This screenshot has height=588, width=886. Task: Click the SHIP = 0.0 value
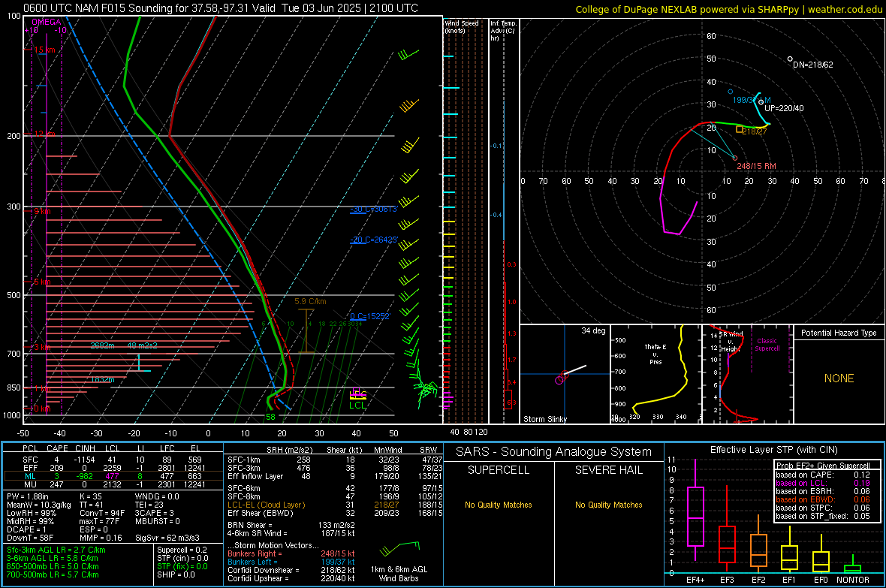(x=176, y=574)
